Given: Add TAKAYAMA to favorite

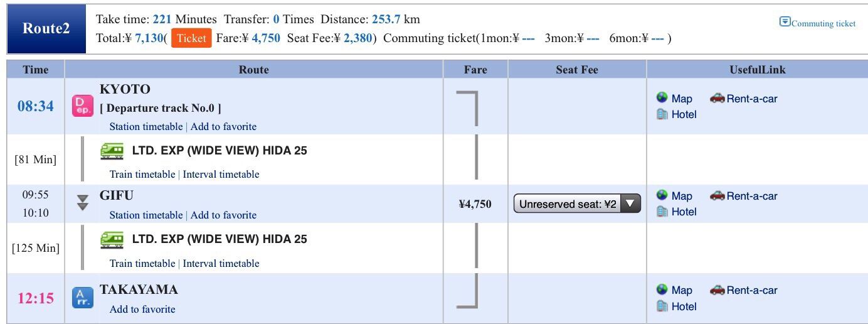Looking at the screenshot, I should 142,309.
